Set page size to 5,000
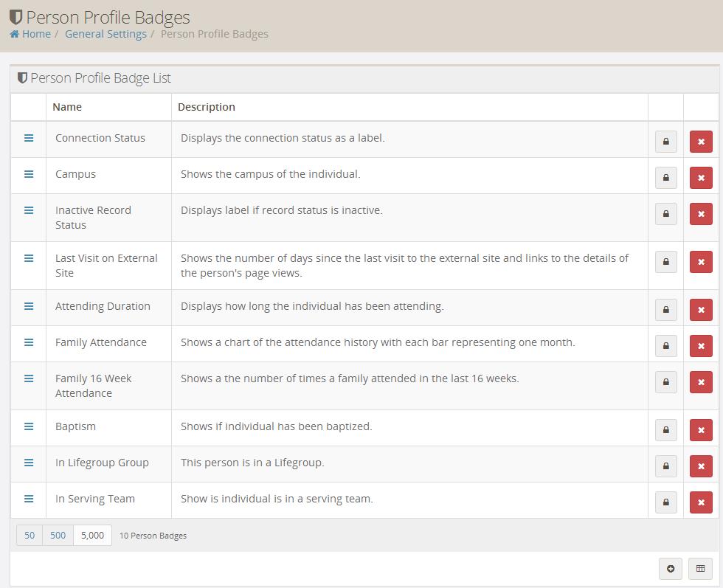The height and width of the screenshot is (588, 723). [x=92, y=535]
